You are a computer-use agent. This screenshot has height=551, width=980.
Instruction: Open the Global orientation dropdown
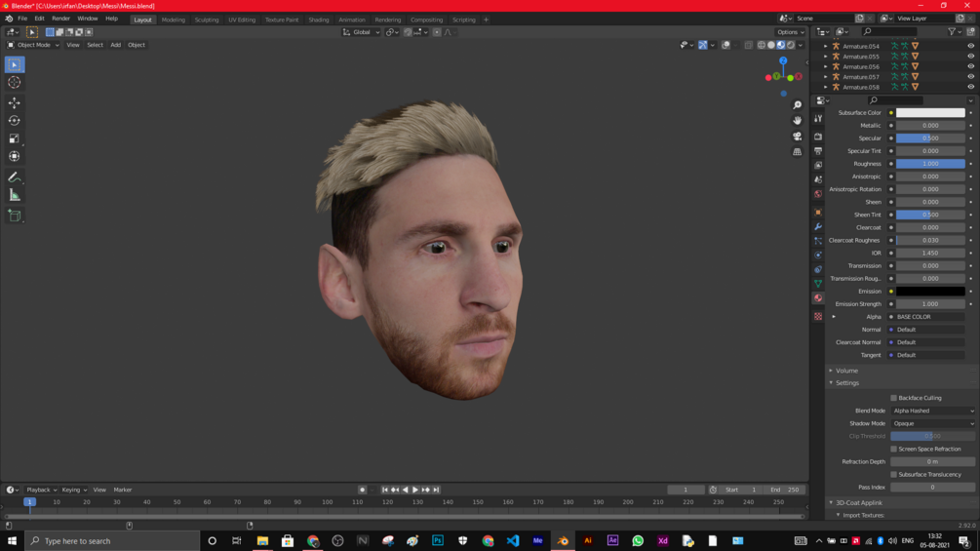(x=361, y=32)
